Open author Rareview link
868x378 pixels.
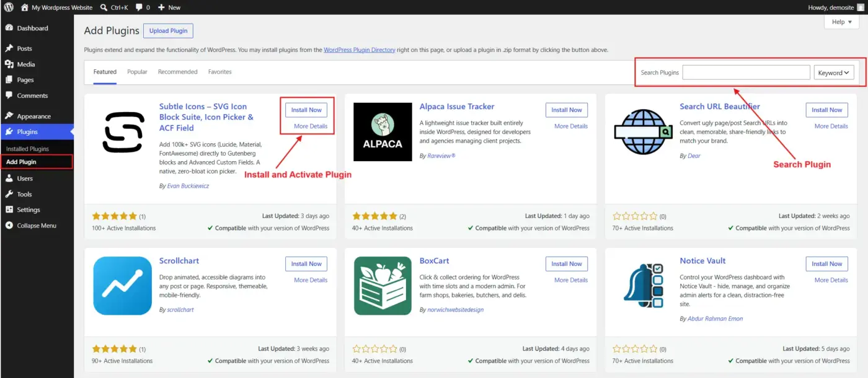(441, 156)
